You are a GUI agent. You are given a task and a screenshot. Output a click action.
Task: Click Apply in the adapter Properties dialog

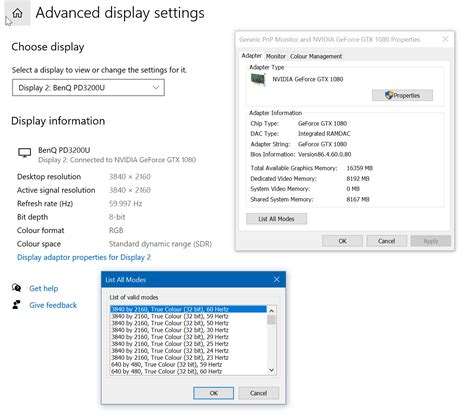pos(431,241)
